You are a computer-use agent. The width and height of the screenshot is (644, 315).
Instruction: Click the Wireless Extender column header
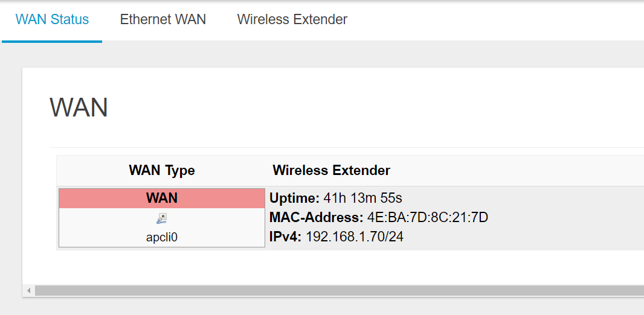pos(332,170)
